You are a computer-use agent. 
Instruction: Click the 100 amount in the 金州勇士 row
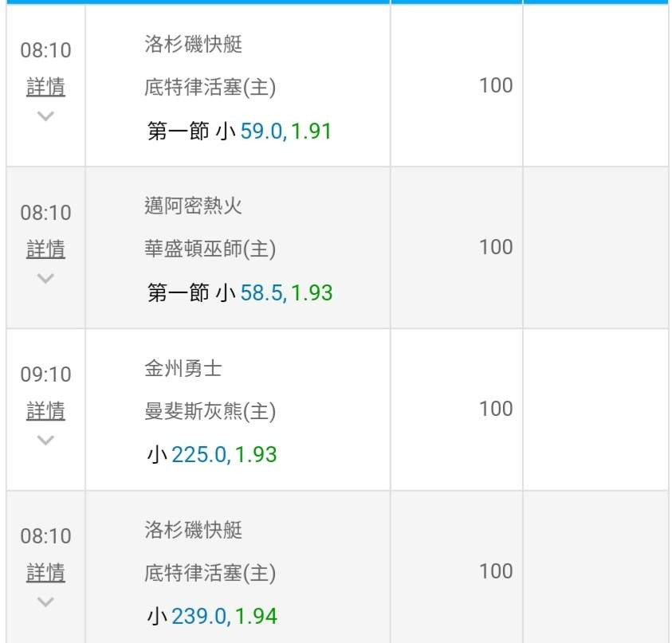coord(495,409)
